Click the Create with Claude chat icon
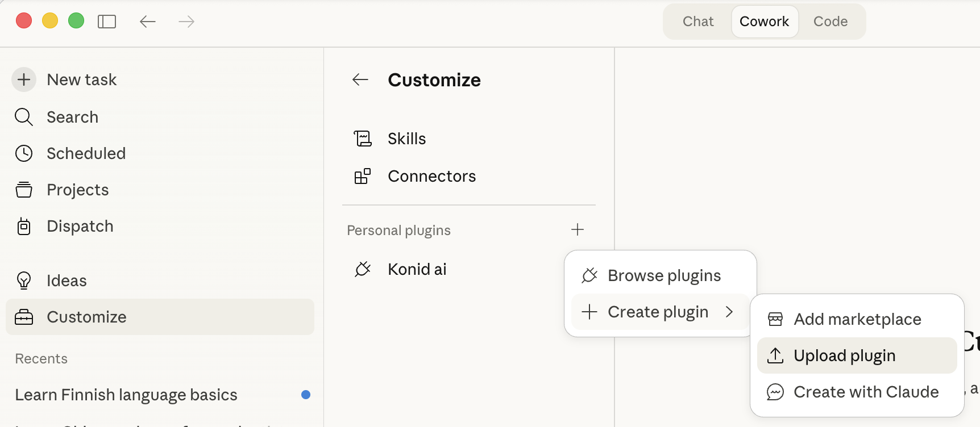Viewport: 980px width, 427px height. click(775, 392)
